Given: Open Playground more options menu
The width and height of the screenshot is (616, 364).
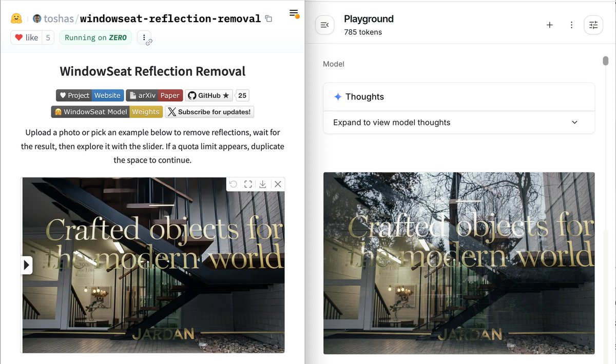Looking at the screenshot, I should (x=571, y=25).
